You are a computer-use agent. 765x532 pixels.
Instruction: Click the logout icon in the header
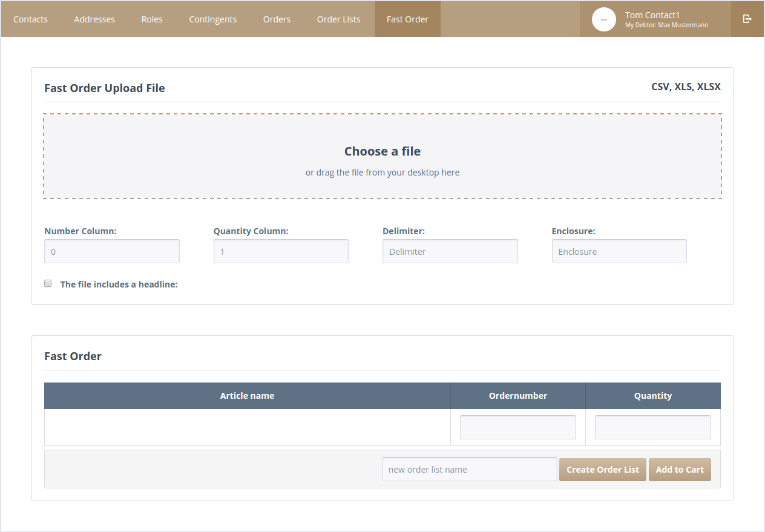(x=747, y=19)
